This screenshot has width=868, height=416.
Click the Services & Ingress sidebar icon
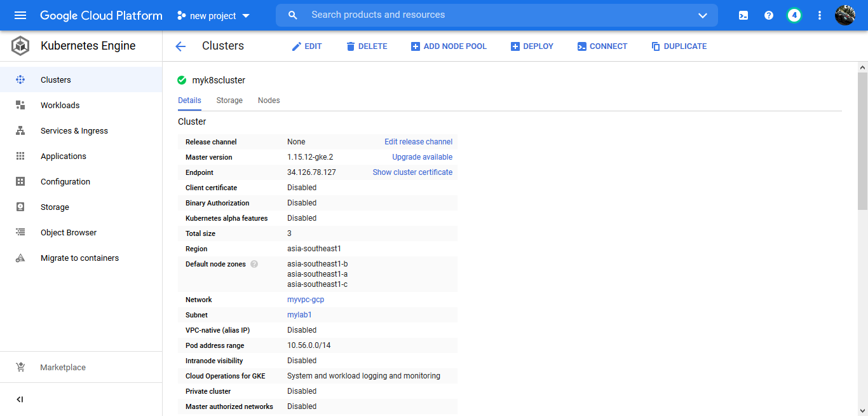tap(20, 130)
